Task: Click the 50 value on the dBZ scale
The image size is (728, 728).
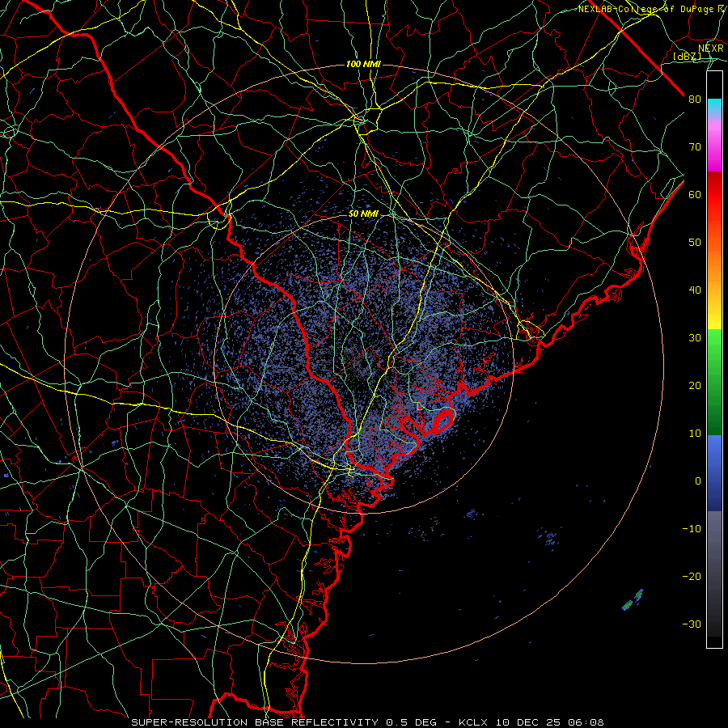Action: (695, 243)
